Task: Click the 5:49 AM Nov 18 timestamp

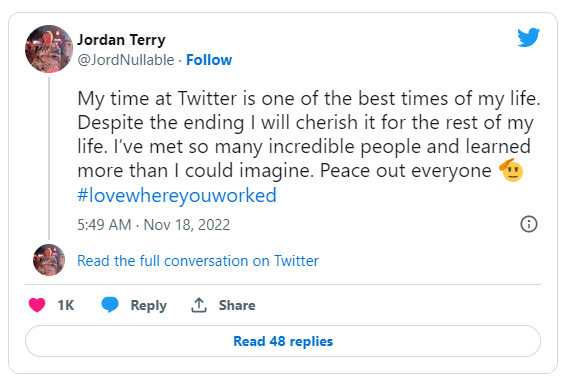Action: click(x=154, y=225)
